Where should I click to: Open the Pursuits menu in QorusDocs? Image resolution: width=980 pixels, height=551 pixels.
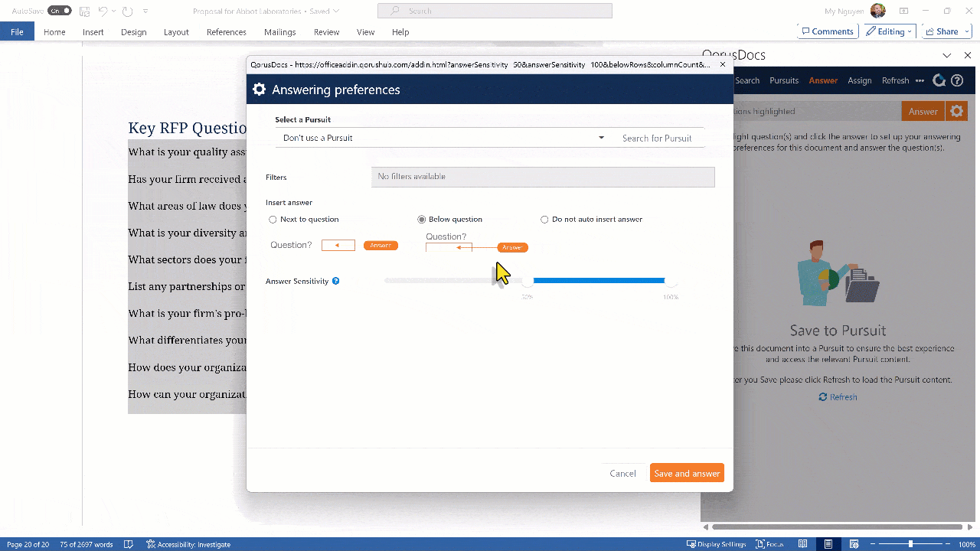coord(783,80)
